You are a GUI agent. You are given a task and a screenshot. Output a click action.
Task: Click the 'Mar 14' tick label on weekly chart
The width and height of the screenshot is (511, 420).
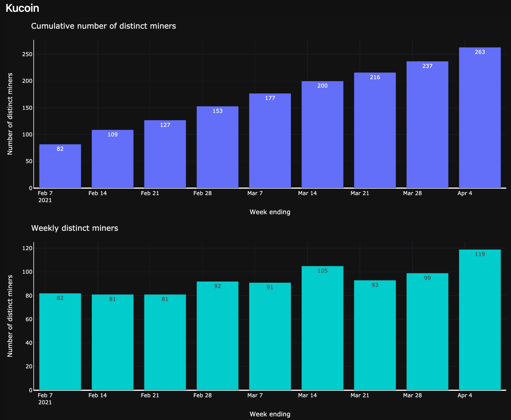pyautogui.click(x=307, y=395)
